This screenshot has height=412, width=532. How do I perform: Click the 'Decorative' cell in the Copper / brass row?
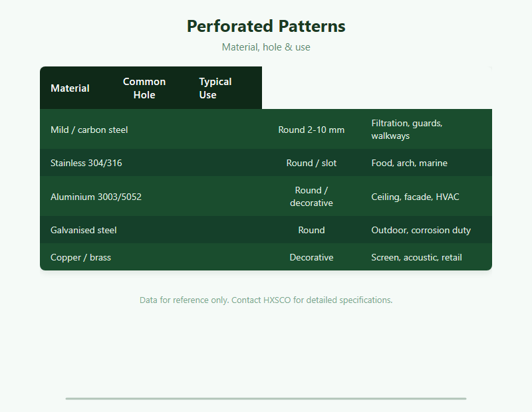pos(311,257)
